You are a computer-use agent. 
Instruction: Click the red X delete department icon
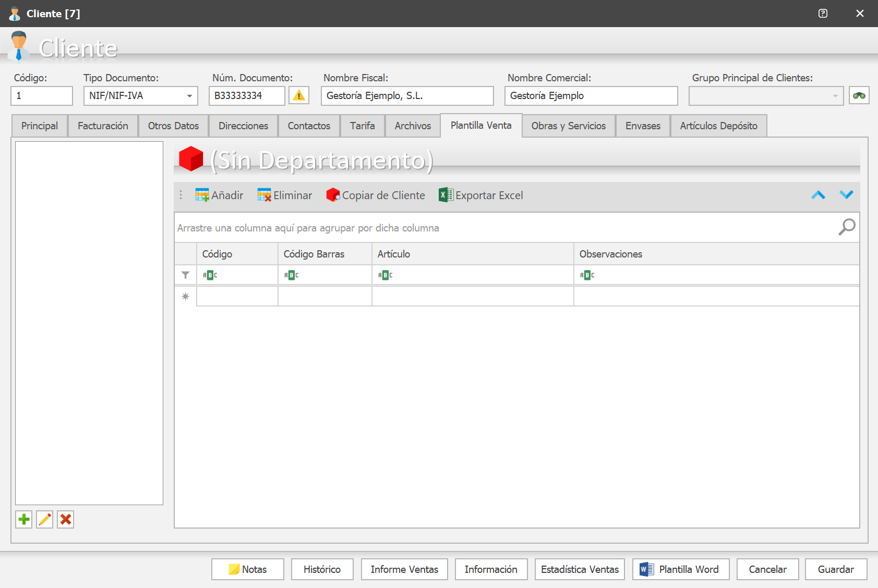pos(66,519)
